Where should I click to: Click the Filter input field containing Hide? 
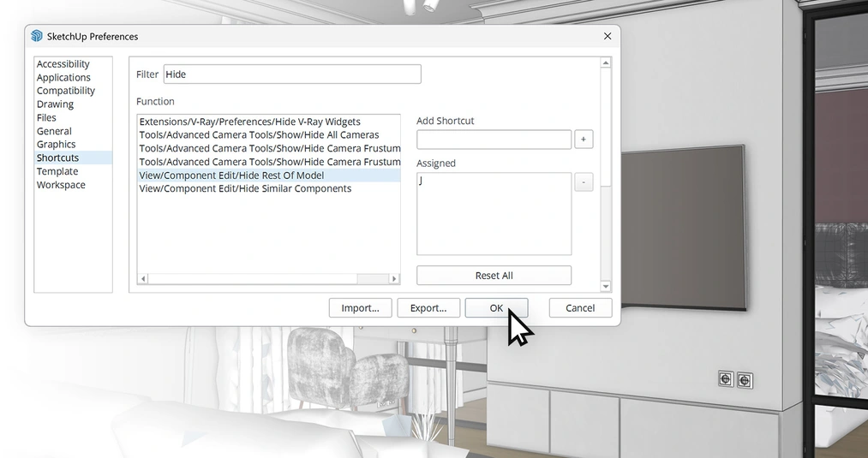point(292,74)
